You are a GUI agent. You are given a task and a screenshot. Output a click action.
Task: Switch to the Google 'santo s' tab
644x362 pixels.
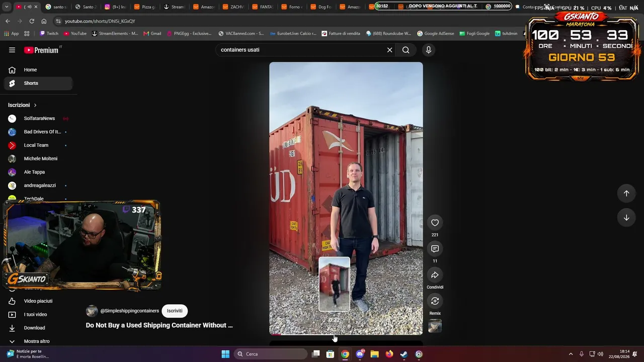tap(56, 7)
